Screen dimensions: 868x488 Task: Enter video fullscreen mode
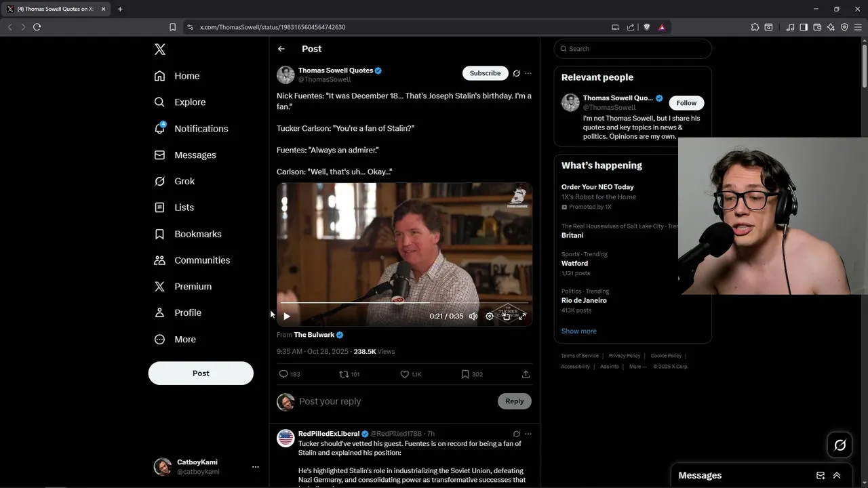pos(522,316)
